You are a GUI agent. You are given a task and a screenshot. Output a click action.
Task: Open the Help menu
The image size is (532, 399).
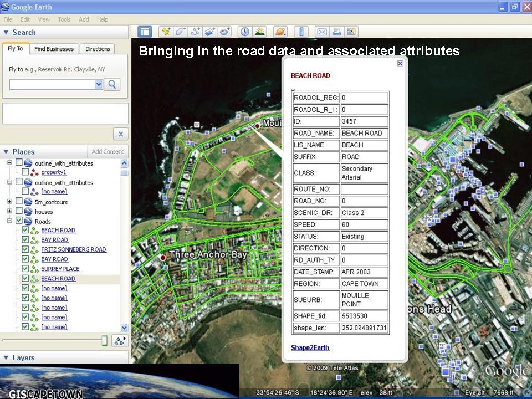point(103,19)
